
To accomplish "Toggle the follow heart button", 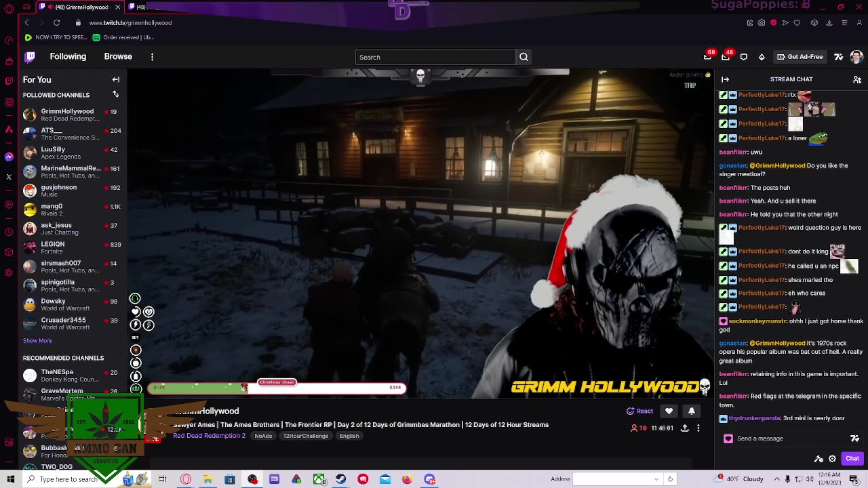I will pos(669,411).
